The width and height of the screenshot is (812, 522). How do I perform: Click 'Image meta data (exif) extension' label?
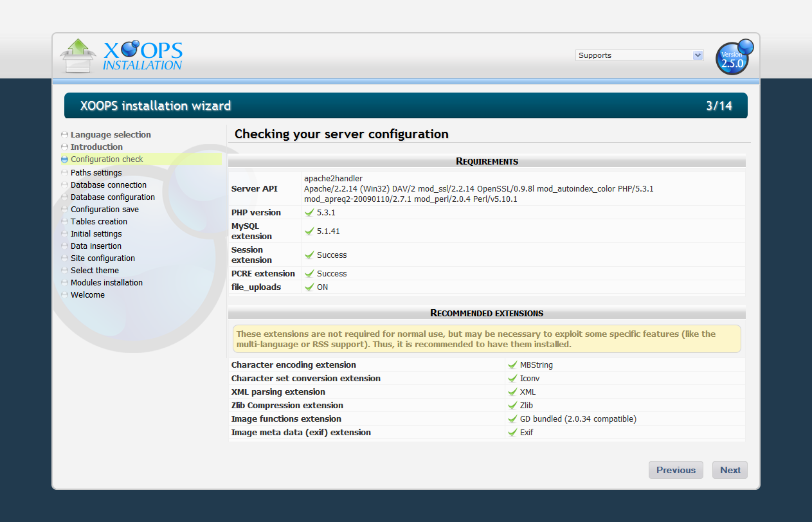pos(301,432)
